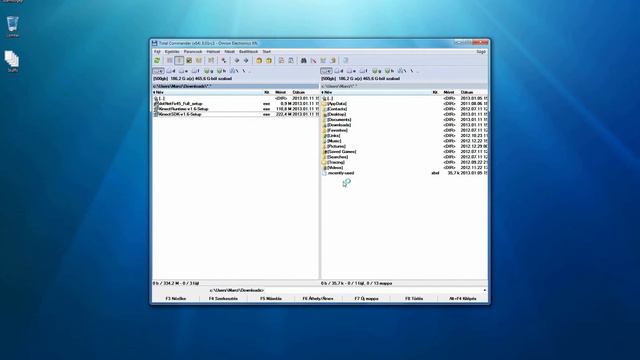The image size is (640, 360).
Task: Select the active drive button in left drive bar
Action: (158, 71)
